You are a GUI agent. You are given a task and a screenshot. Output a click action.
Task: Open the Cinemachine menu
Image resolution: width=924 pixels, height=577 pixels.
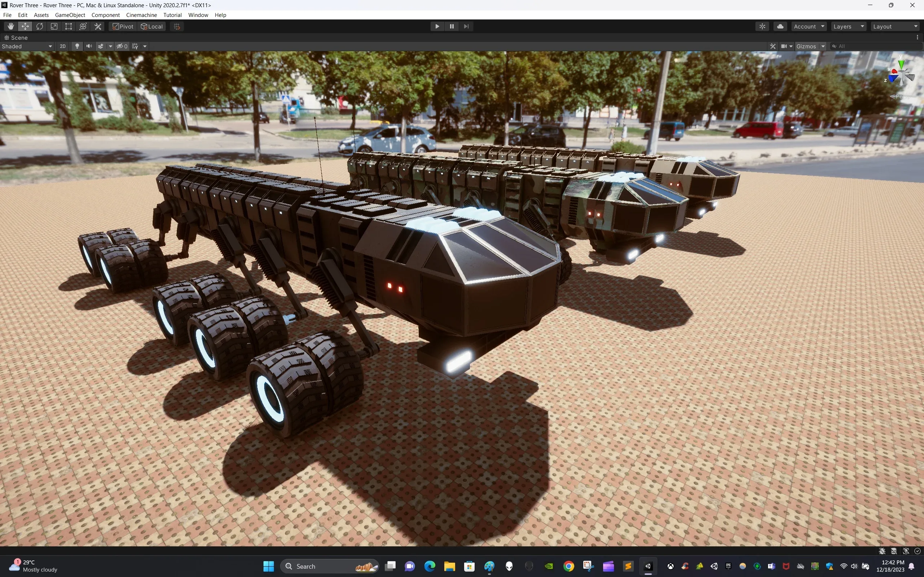[x=141, y=15]
